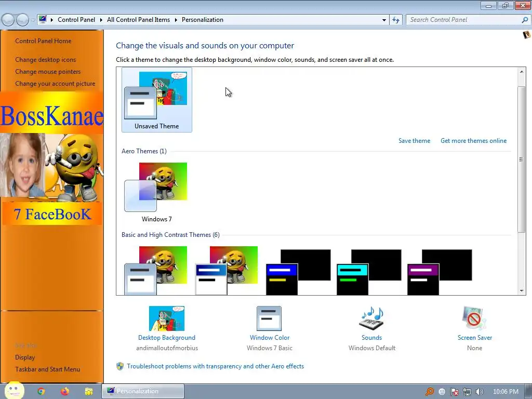532x399 pixels.
Task: Expand arrow after Control Panel breadcrumb
Action: 101,20
